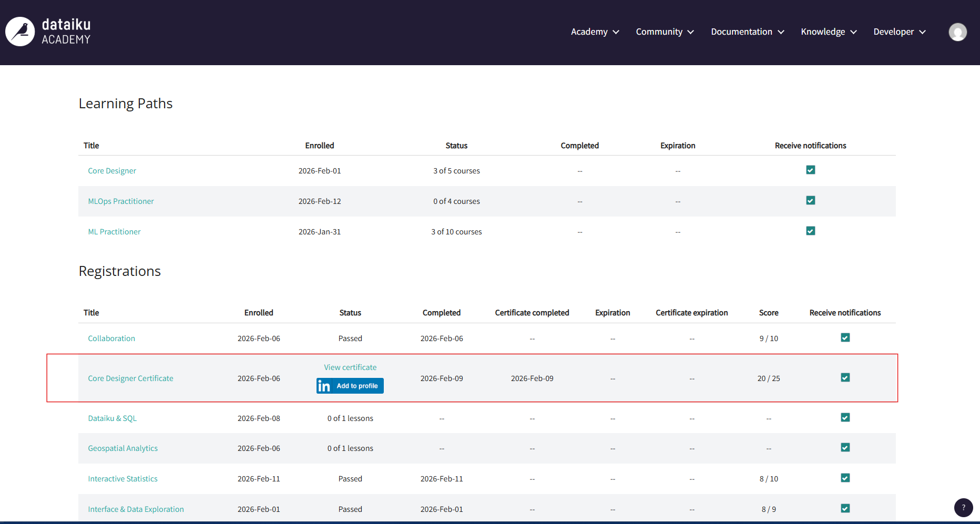Click the LinkedIn Add to profile button
The width and height of the screenshot is (980, 524).
tap(350, 386)
